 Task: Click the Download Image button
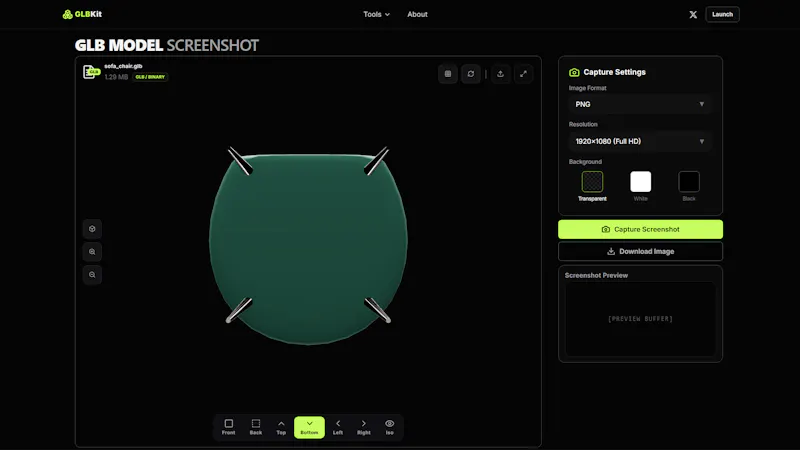(x=640, y=252)
